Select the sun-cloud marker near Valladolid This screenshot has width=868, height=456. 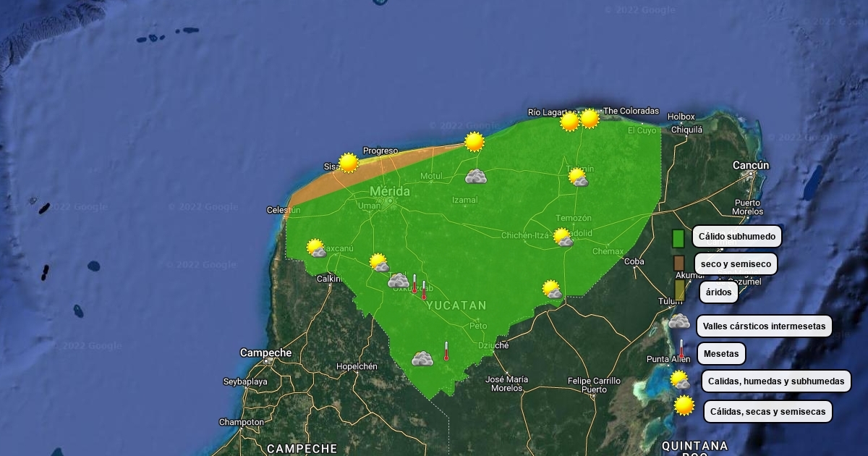click(x=563, y=237)
